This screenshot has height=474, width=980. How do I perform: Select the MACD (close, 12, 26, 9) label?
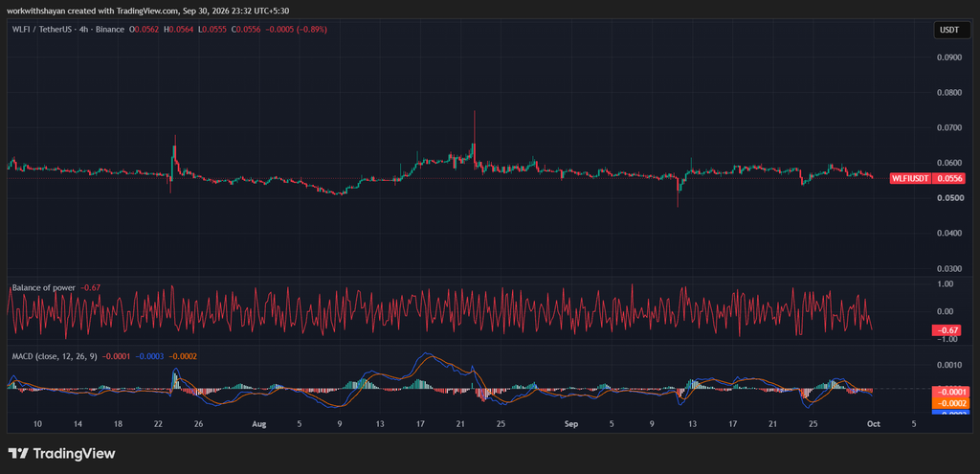pyautogui.click(x=56, y=356)
